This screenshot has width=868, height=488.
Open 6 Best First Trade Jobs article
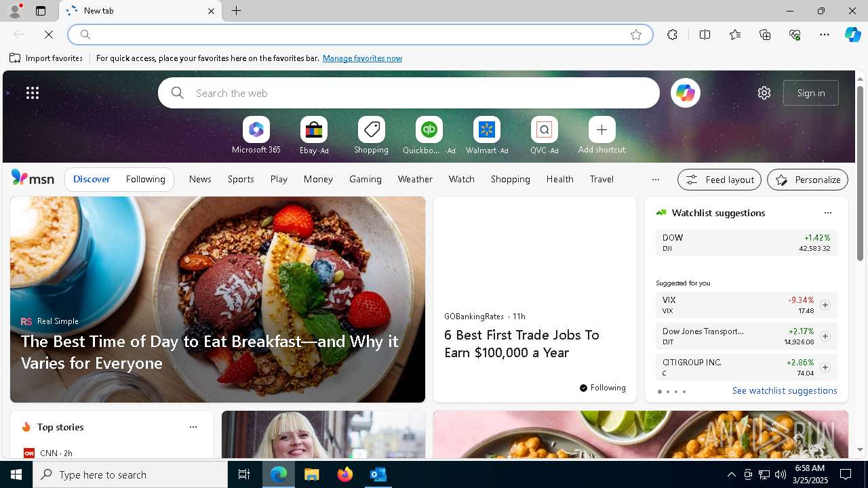521,344
